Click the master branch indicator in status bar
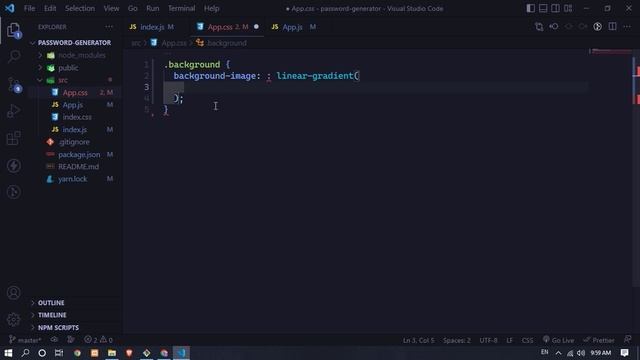This screenshot has width=640, height=360. (x=25, y=340)
